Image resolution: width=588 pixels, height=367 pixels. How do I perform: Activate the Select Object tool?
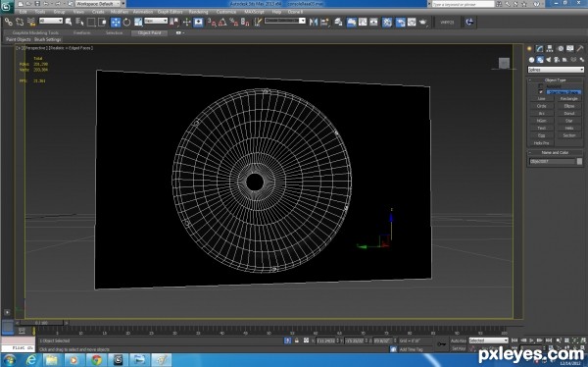pyautogui.click(x=69, y=23)
